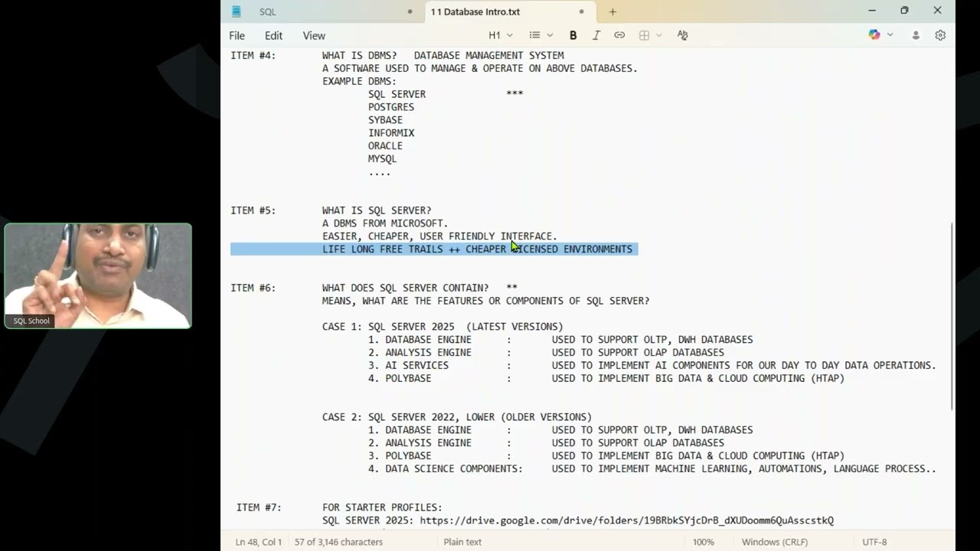Screen dimensions: 980x551
Task: Click the INFORMIX list entry
Action: 391,133
